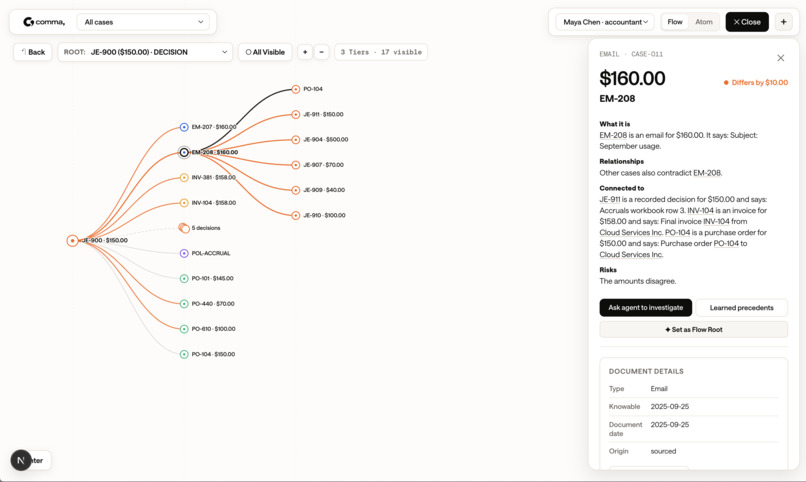Click JE-911 link in Connected to
Image resolution: width=806 pixels, height=482 pixels.
[610, 199]
